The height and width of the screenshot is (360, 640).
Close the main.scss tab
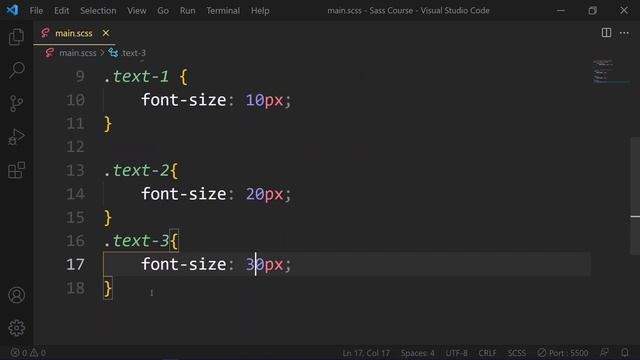(106, 33)
